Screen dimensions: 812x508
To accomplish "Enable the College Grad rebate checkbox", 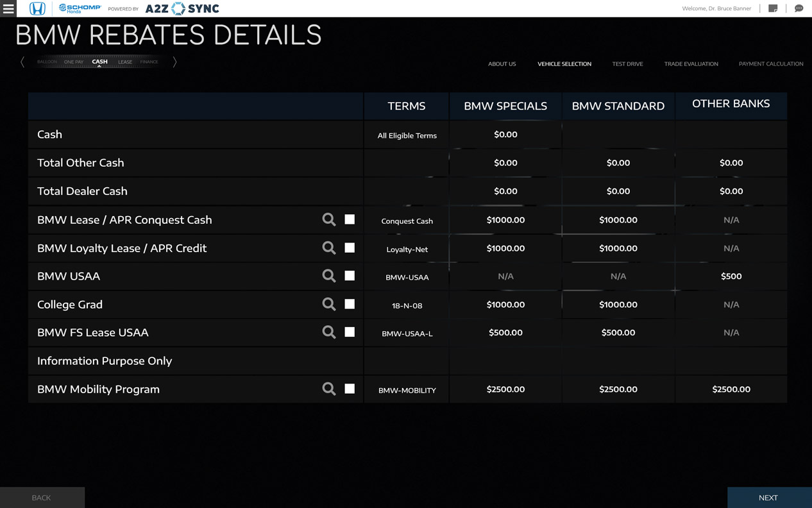I will click(x=350, y=304).
